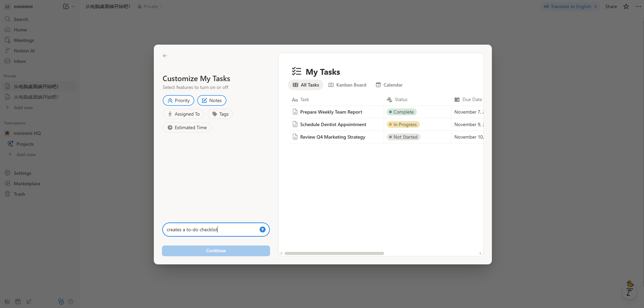Enable the Assigned To feature
Image resolution: width=644 pixels, height=308 pixels.
pyautogui.click(x=184, y=114)
